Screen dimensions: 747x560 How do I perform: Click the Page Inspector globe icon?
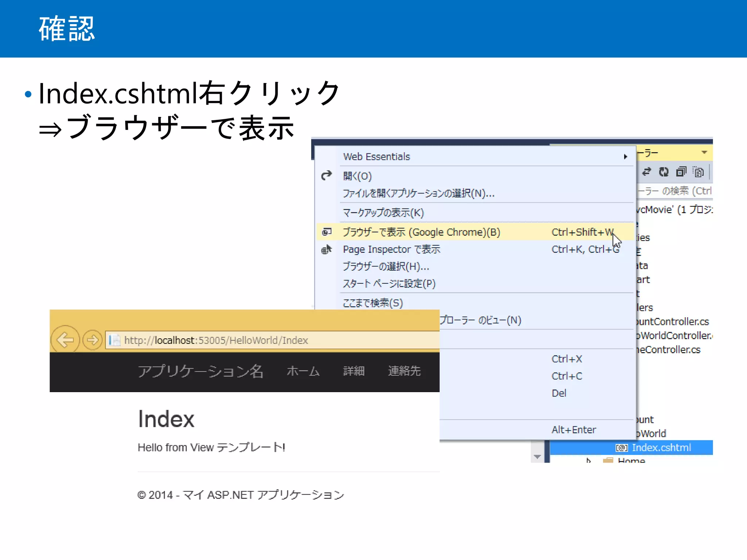tap(326, 249)
